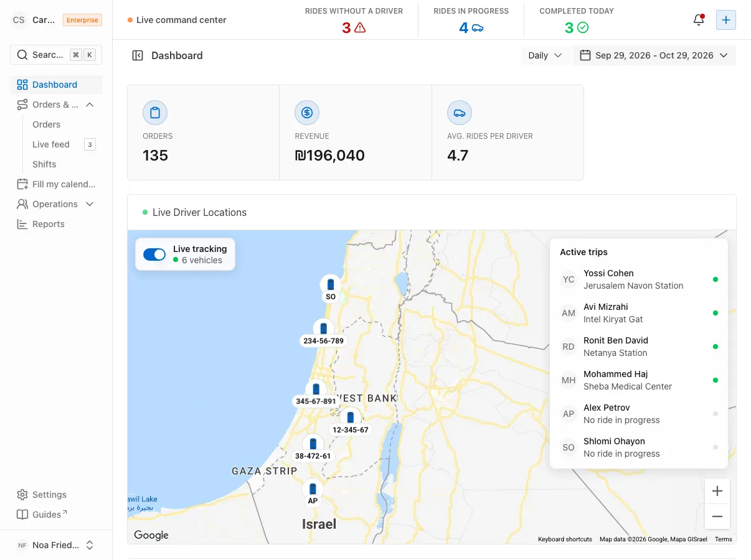751x560 pixels.
Task: Select the AP vehicle marker on map
Action: [313, 493]
